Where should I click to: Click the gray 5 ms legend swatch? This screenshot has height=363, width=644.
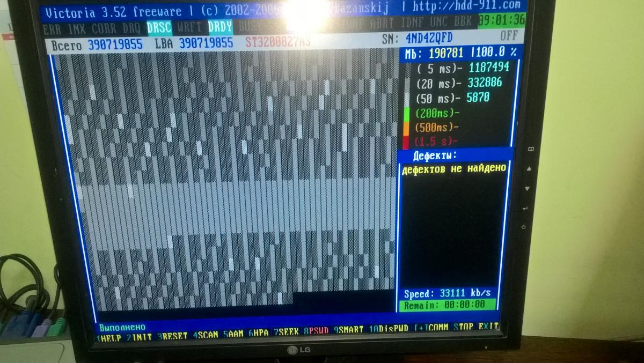tap(407, 70)
